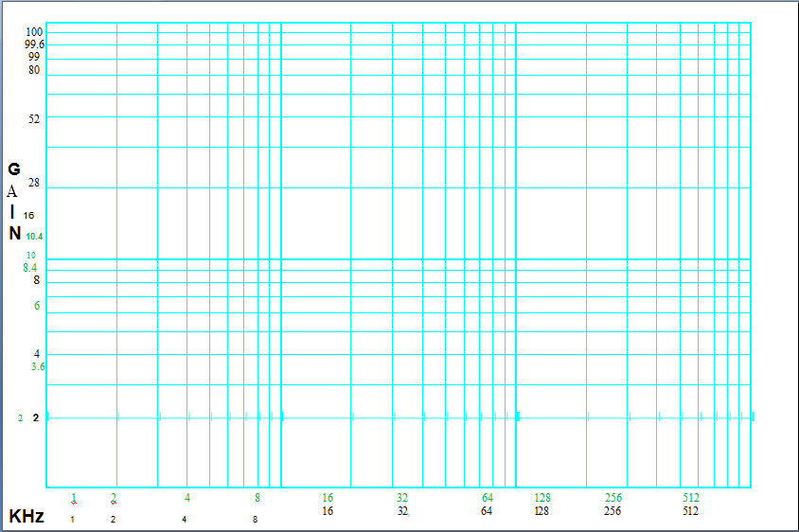
Task: Click the black 512 frequency label
Action: pyautogui.click(x=690, y=510)
